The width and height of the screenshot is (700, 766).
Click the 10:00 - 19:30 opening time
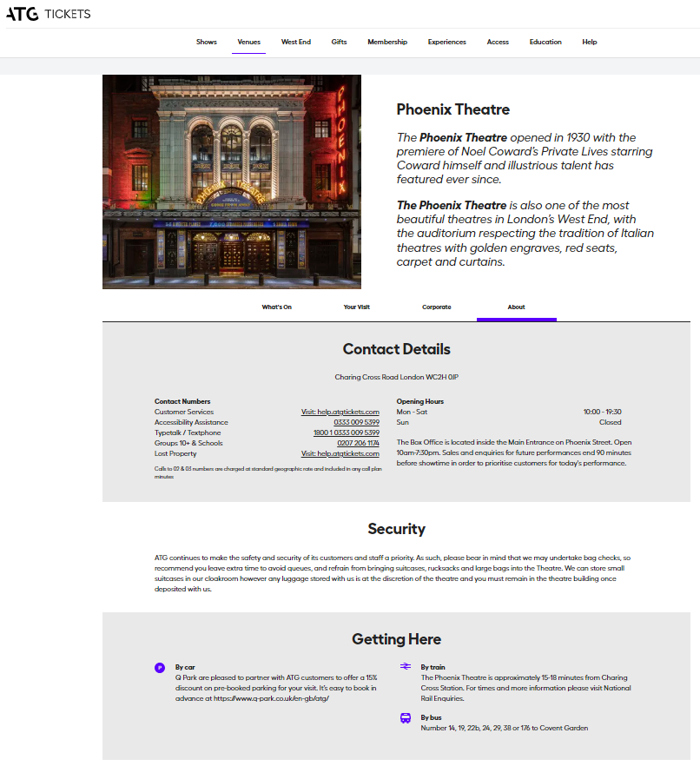pos(603,412)
